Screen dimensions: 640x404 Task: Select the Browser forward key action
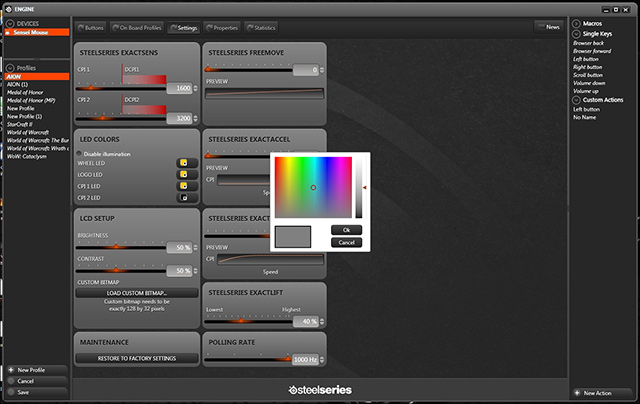[x=592, y=51]
